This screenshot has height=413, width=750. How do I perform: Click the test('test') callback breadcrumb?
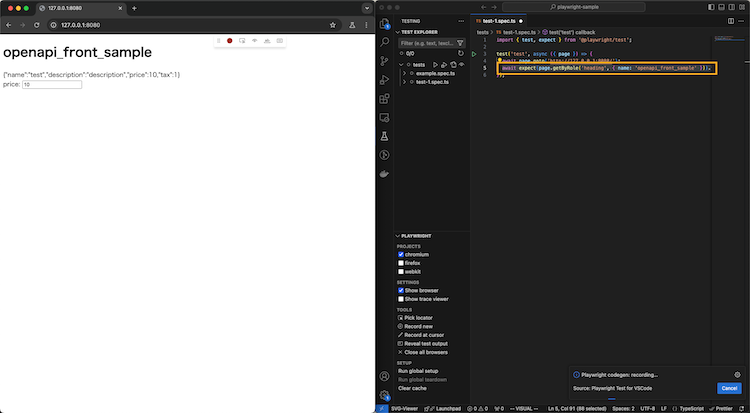[569, 33]
